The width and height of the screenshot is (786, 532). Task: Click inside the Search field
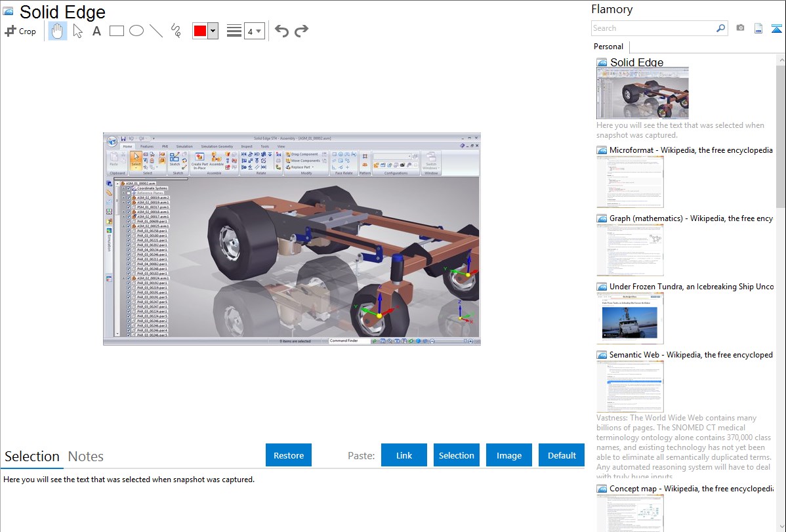pyautogui.click(x=653, y=28)
